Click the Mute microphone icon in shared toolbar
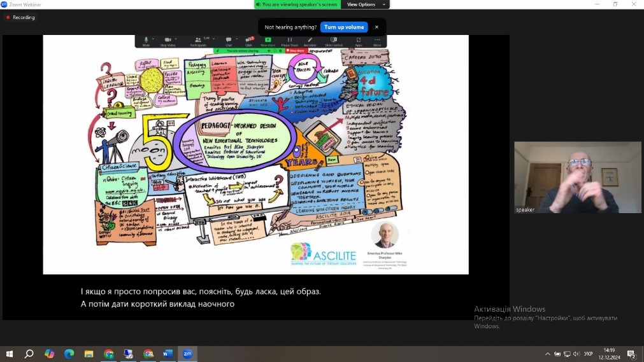This screenshot has width=644, height=362. point(146,39)
